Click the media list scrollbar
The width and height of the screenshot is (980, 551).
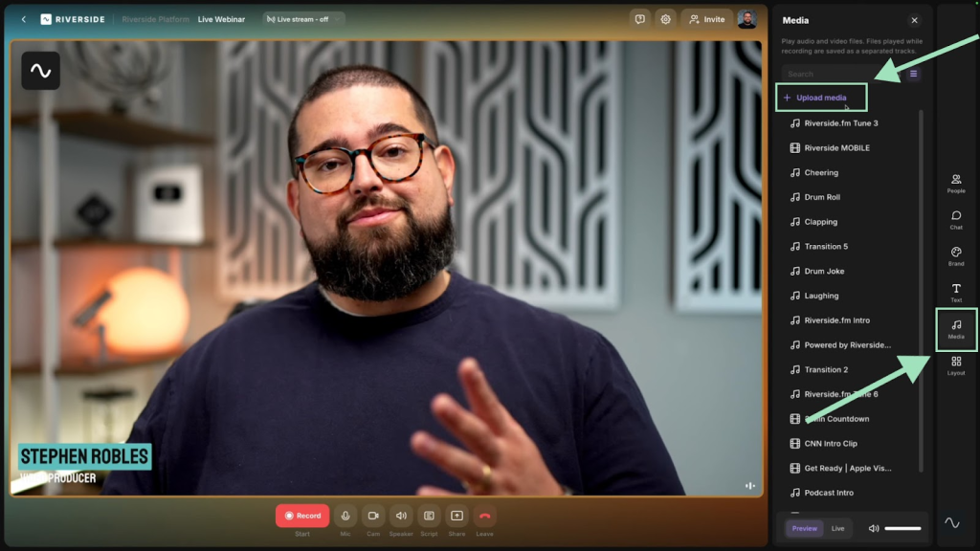point(921,291)
